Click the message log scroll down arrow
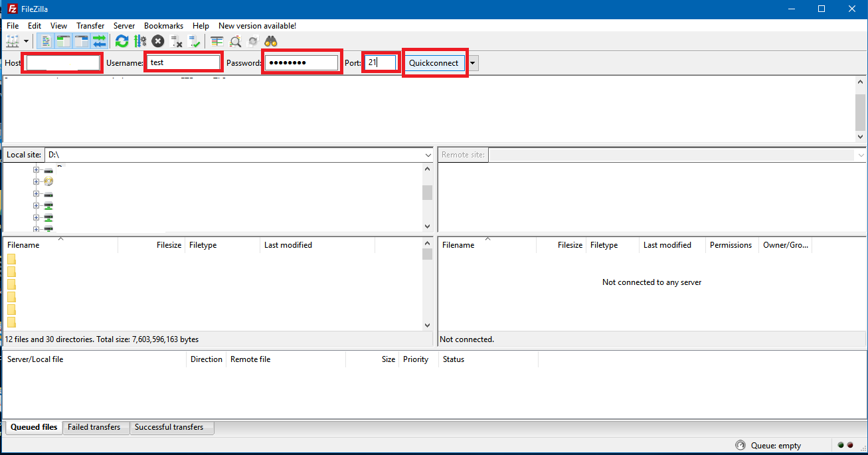The image size is (868, 455). [861, 136]
